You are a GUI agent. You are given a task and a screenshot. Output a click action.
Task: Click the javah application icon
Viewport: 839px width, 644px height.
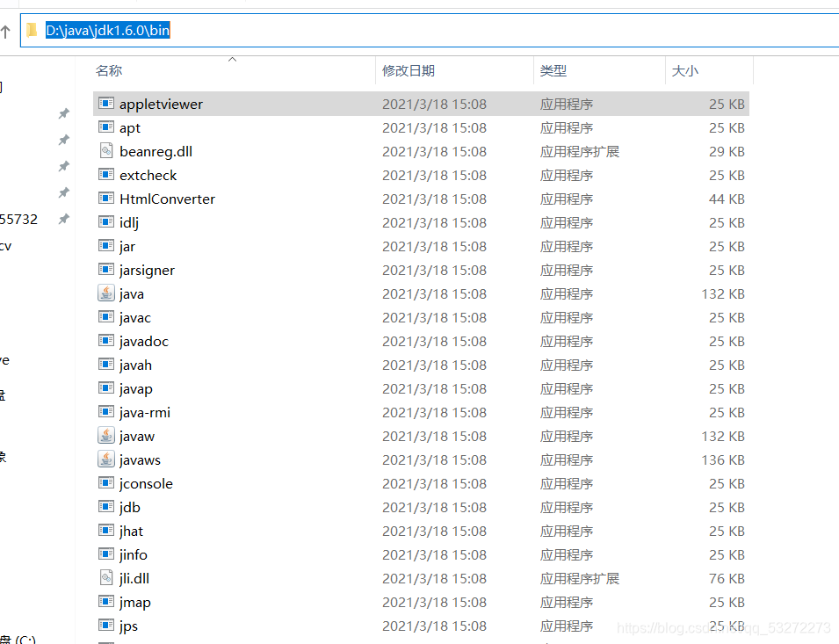pyautogui.click(x=106, y=365)
